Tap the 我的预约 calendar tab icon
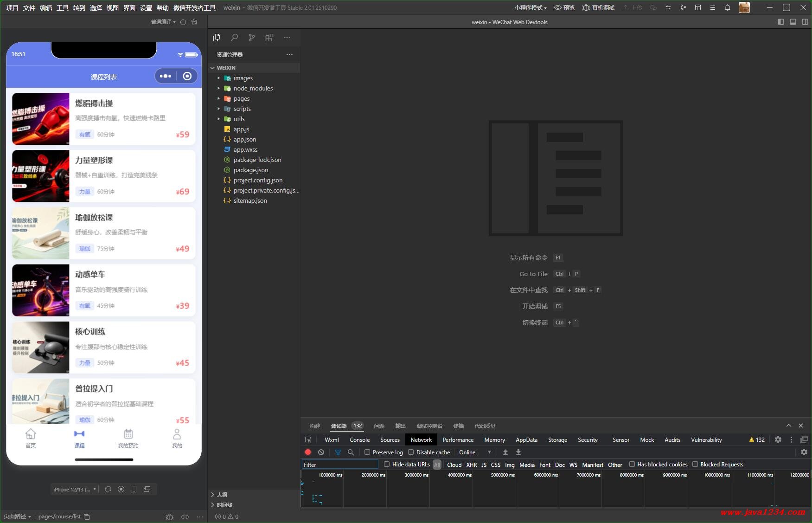This screenshot has width=812, height=523. tap(128, 434)
